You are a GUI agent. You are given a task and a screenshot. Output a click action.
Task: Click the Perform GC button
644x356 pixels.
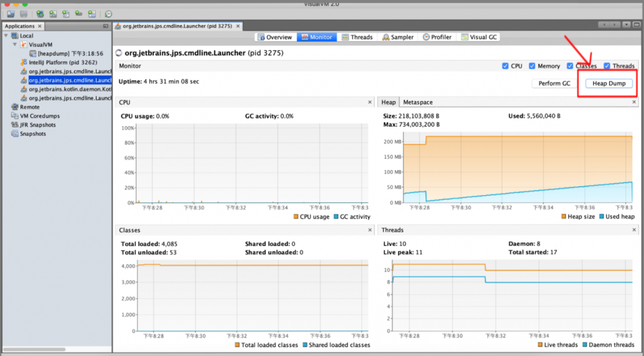[554, 83]
